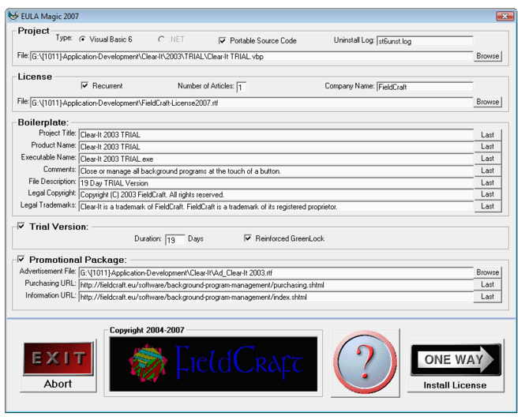Click Last next to Executable Name
The height and width of the screenshot is (420, 525).
coord(488,159)
